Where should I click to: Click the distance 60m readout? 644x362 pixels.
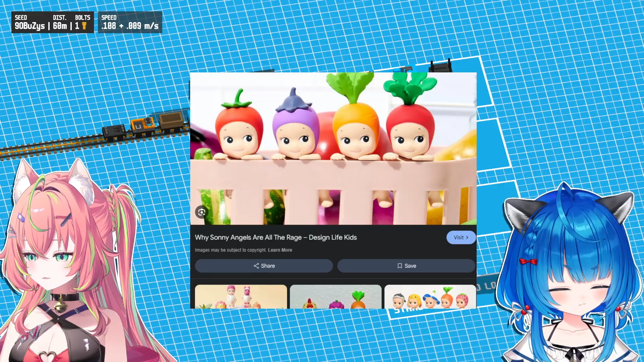60,26
